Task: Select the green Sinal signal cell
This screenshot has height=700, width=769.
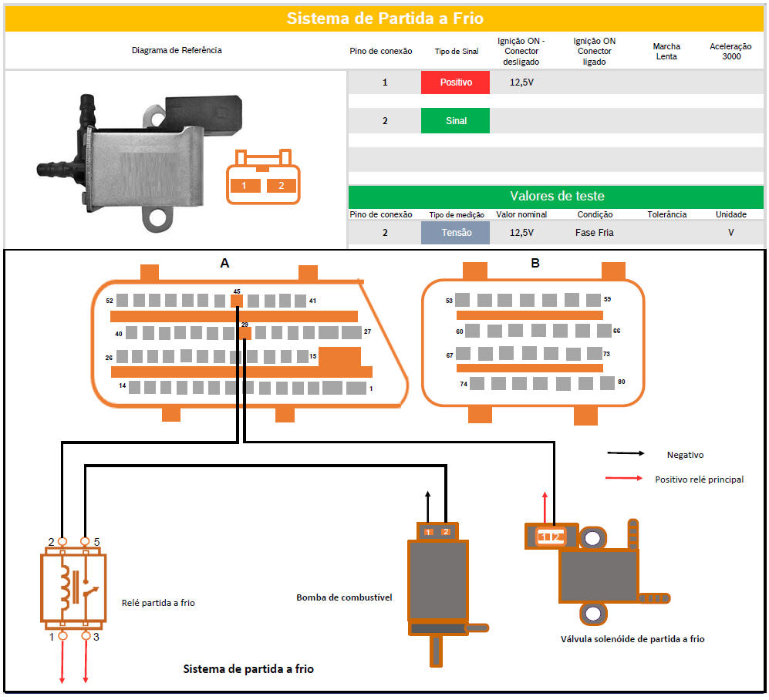Action: pyautogui.click(x=455, y=121)
